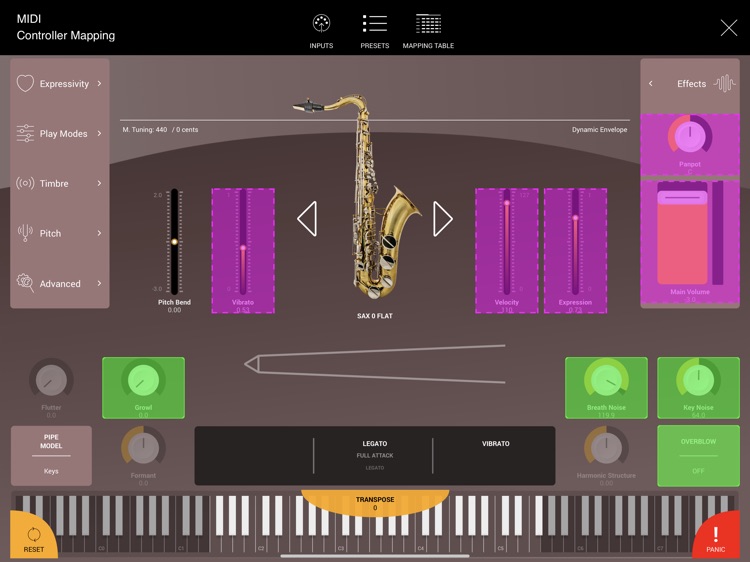
Task: Collapse the Effects panel chevron
Action: pos(651,83)
